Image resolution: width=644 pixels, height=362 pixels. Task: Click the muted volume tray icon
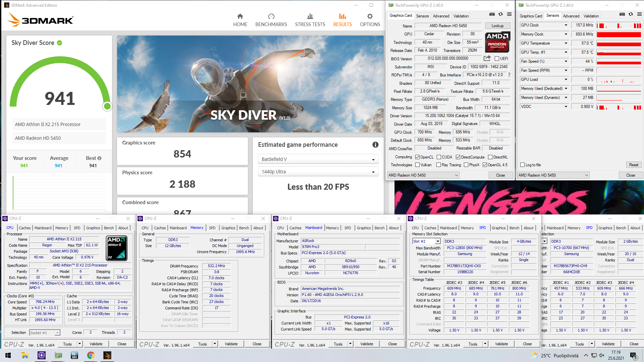pos(602,355)
